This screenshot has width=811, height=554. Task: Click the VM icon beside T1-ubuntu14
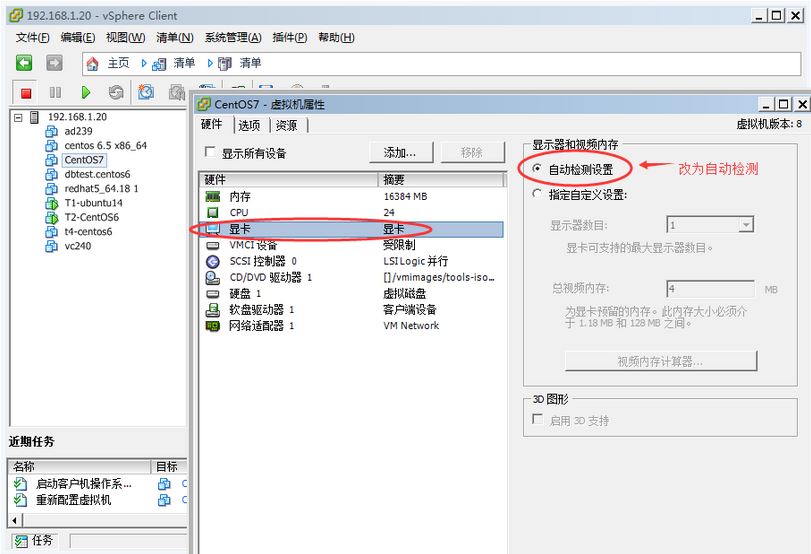click(52, 203)
